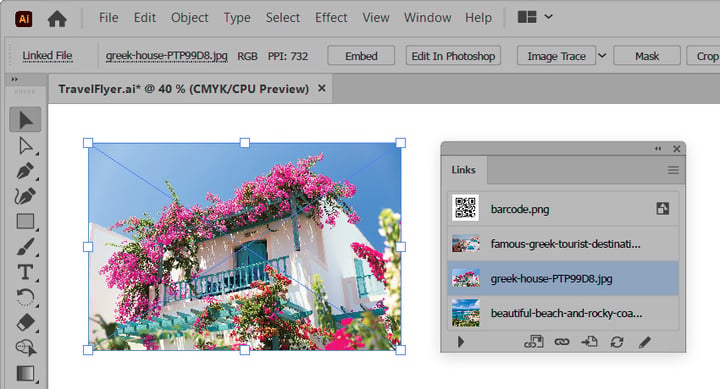Click the Mask button
The height and width of the screenshot is (389, 720).
coord(647,56)
